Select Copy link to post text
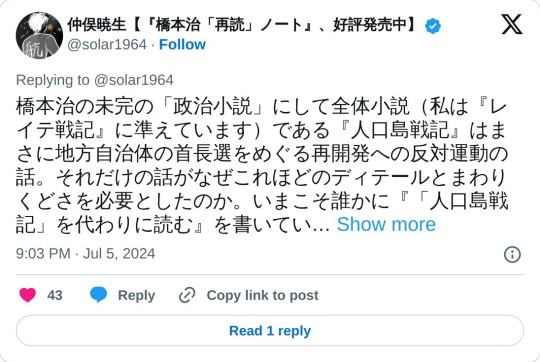 (262, 296)
